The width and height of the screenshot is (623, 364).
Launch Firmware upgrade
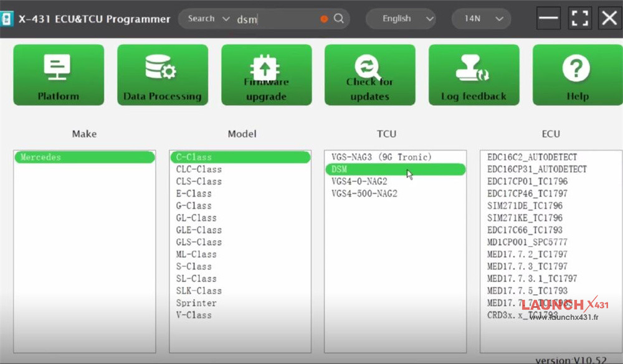coord(266,75)
